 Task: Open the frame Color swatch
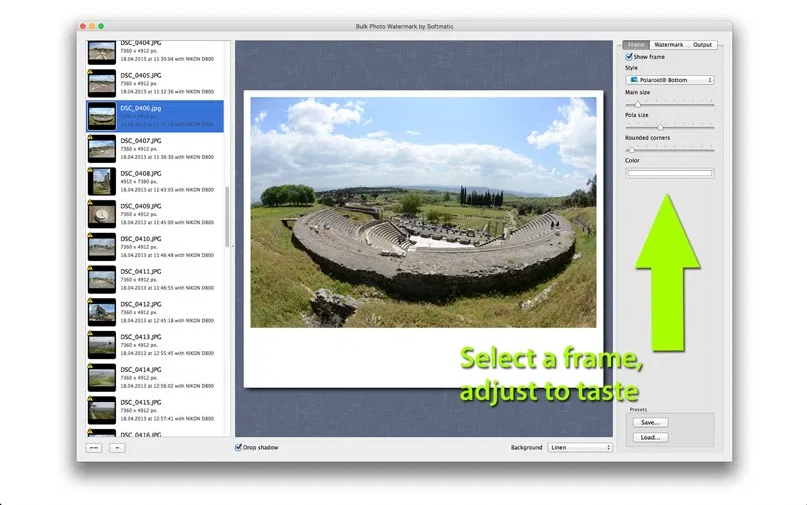670,173
